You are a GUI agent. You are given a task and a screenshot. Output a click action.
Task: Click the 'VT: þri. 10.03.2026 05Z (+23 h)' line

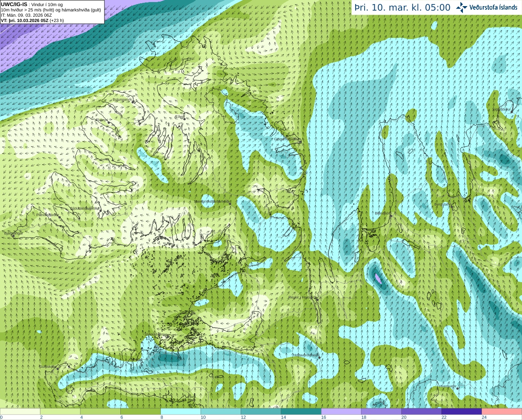pyautogui.click(x=32, y=20)
